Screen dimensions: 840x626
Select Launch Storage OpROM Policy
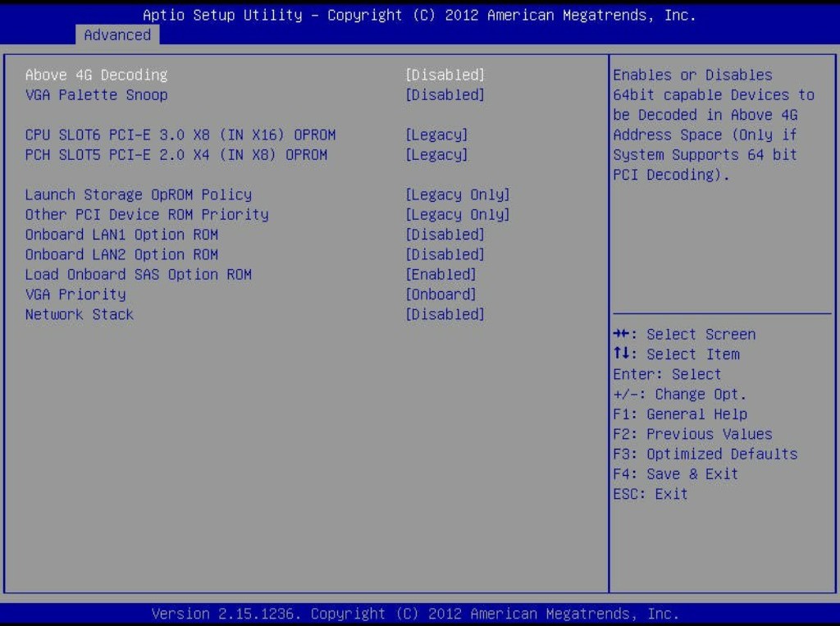(x=138, y=194)
